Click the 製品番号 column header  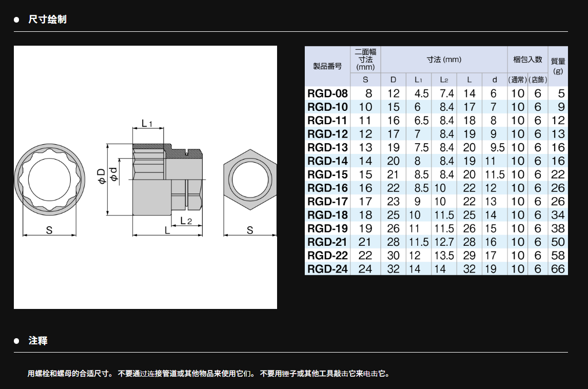pos(327,66)
